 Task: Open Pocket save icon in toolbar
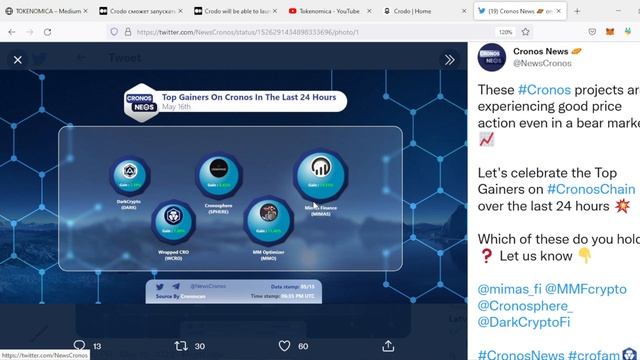[x=592, y=32]
